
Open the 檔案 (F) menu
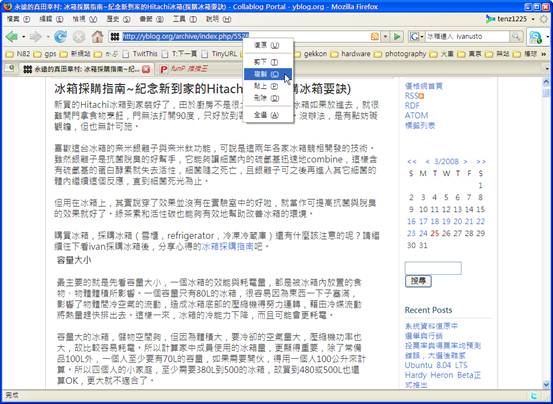18,19
